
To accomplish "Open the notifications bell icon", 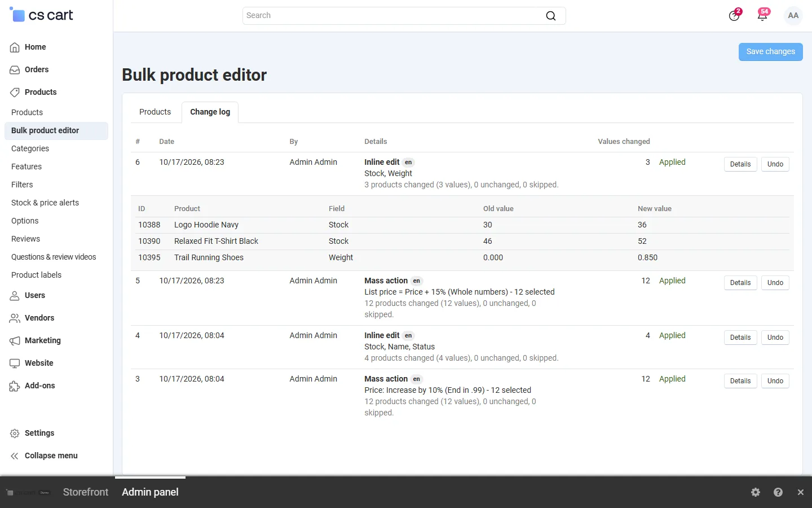I will coord(762,15).
